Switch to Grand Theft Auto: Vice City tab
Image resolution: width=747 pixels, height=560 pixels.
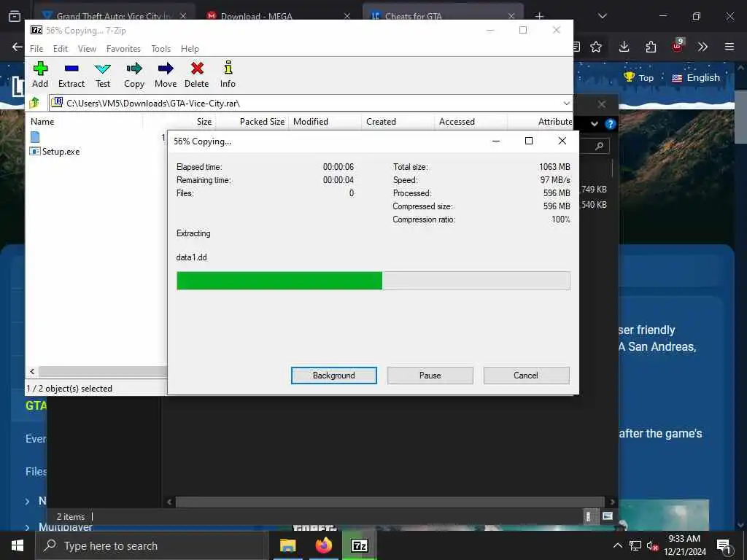[115, 16]
